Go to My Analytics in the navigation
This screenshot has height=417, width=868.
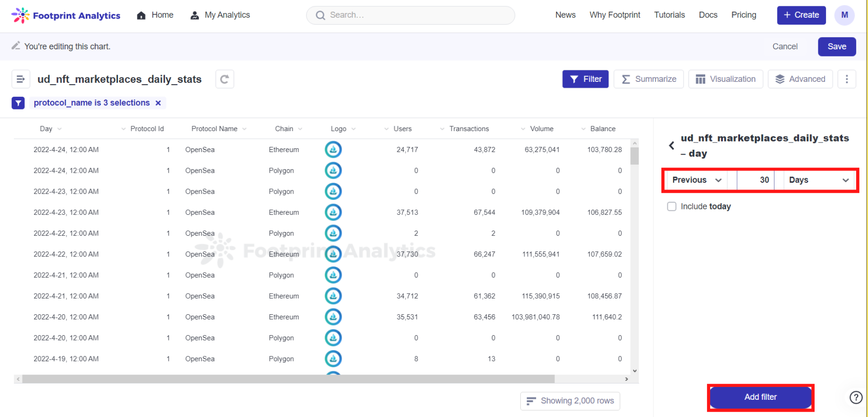(227, 15)
